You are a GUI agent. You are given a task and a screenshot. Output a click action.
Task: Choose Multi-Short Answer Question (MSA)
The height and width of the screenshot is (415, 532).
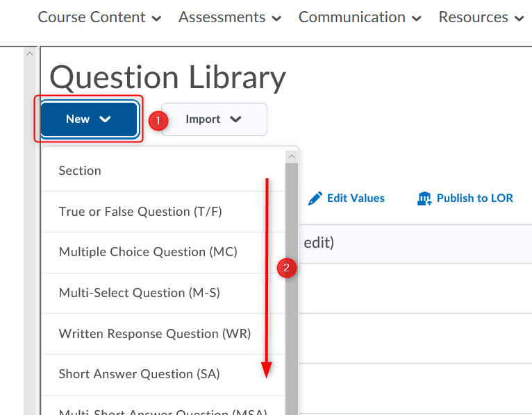(x=163, y=411)
